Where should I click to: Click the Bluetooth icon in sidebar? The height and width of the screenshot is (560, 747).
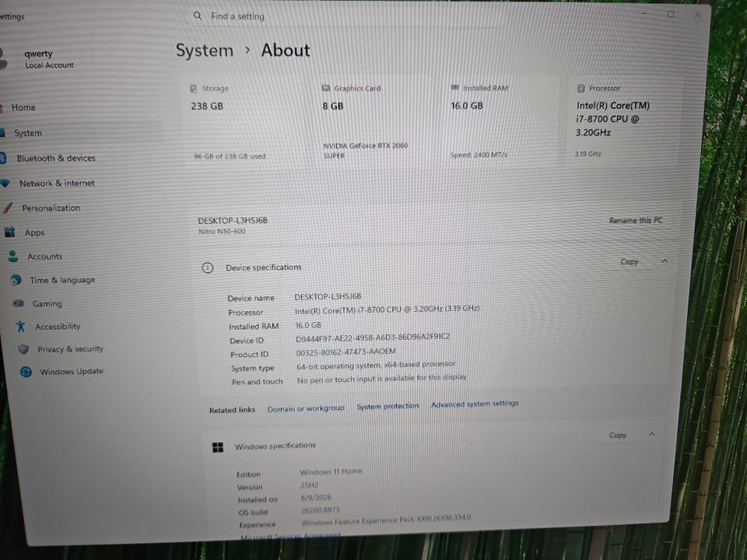[3, 158]
